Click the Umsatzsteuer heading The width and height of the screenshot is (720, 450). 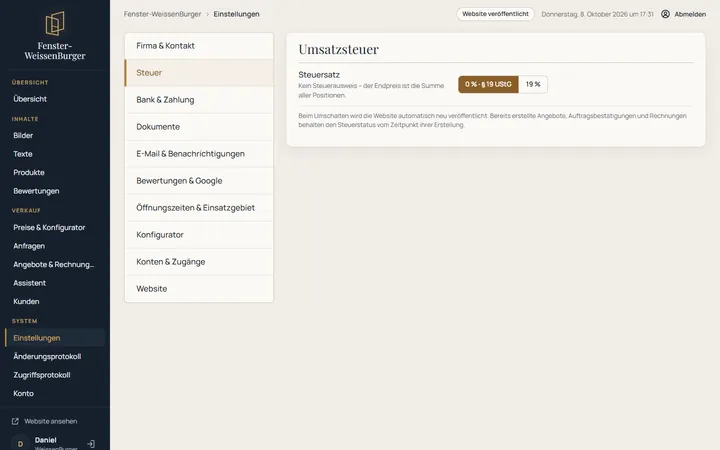tap(338, 49)
